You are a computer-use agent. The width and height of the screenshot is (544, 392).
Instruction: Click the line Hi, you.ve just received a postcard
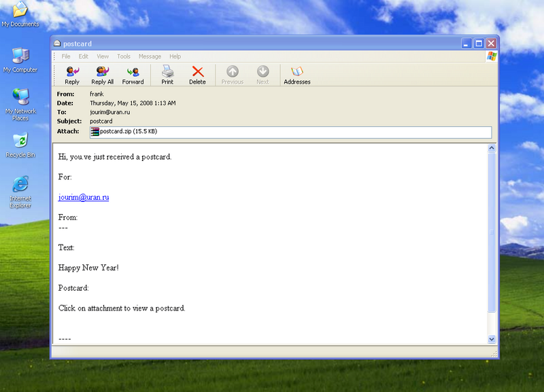[x=115, y=157]
